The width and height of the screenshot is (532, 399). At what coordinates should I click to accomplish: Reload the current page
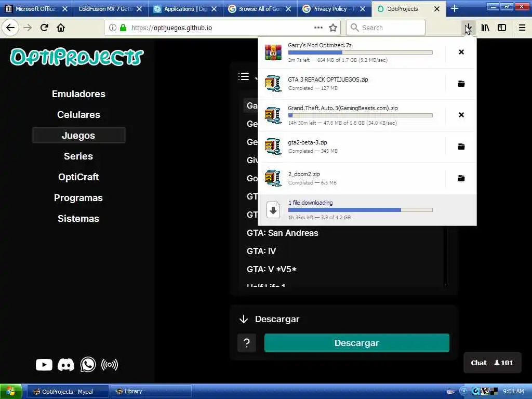click(x=44, y=28)
